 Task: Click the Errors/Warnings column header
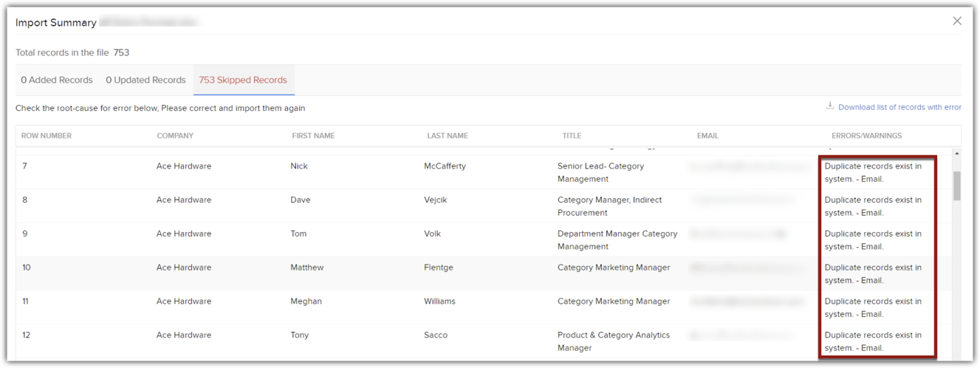click(x=866, y=136)
